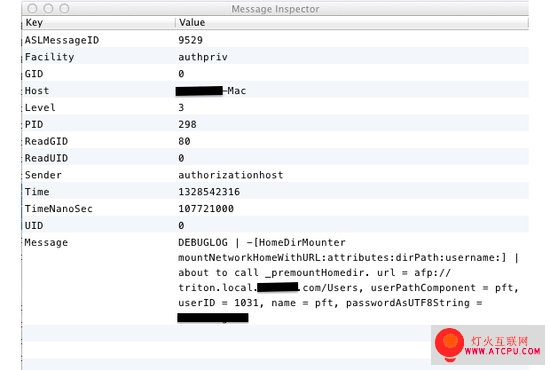Select the GID row
Image resolution: width=550 pixels, height=370 pixels.
(x=275, y=73)
